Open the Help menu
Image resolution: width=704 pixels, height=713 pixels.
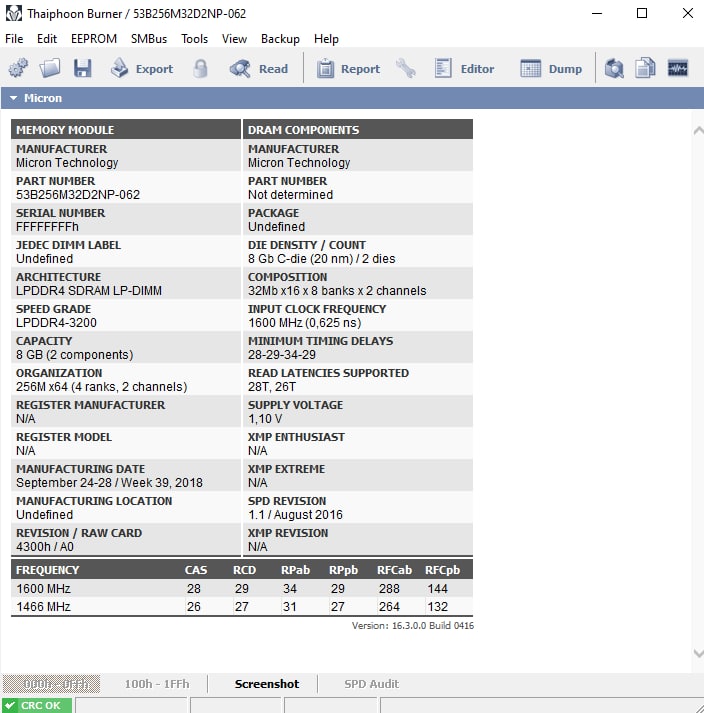coord(326,39)
